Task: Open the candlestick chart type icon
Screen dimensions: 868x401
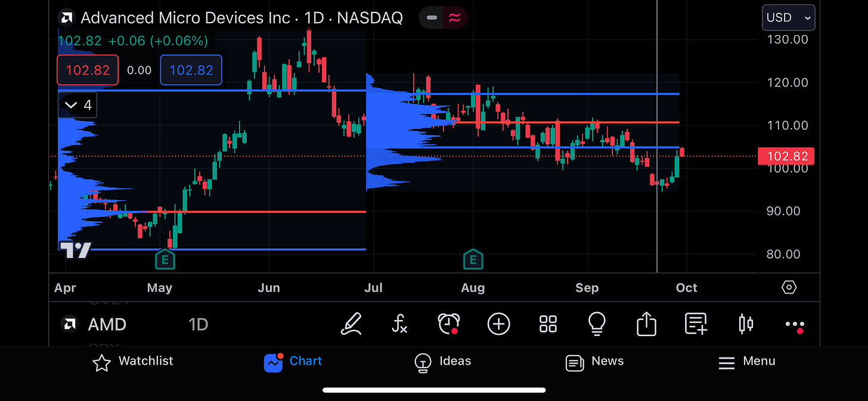Action: click(745, 324)
